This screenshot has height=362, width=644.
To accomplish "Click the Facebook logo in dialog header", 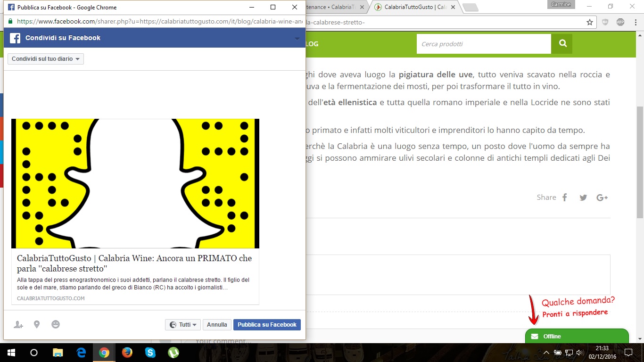I will tap(15, 38).
